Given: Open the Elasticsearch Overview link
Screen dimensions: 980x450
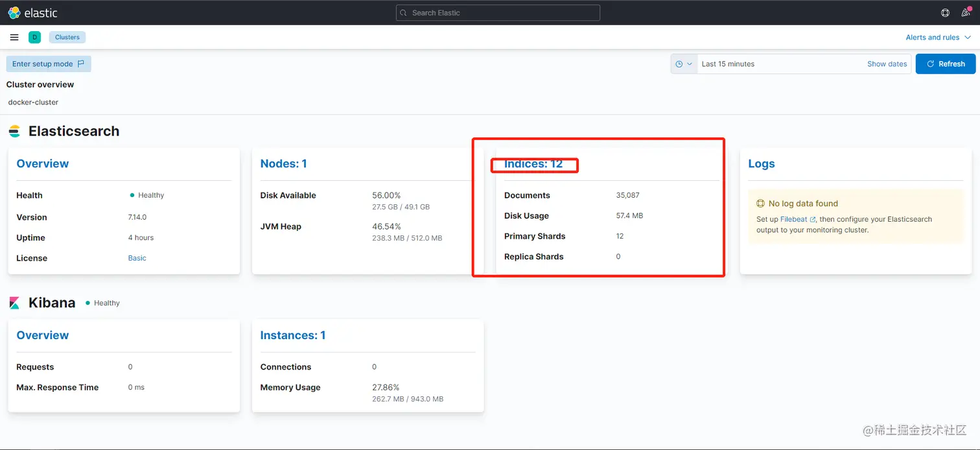Looking at the screenshot, I should coord(43,164).
